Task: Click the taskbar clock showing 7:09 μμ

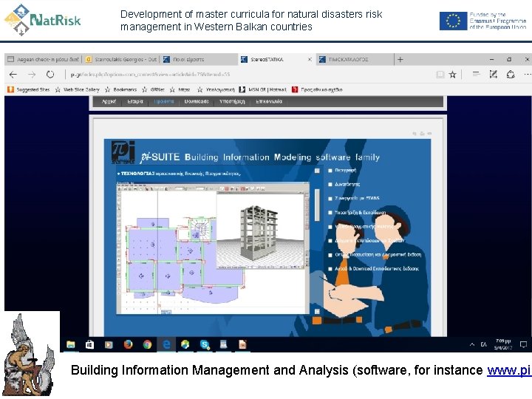Action: point(503,344)
